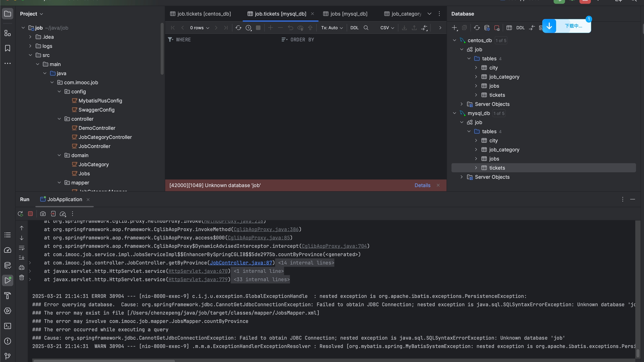Viewport: 644px width, 362px height.
Task: Open the CSV export format dropdown
Action: click(x=387, y=28)
